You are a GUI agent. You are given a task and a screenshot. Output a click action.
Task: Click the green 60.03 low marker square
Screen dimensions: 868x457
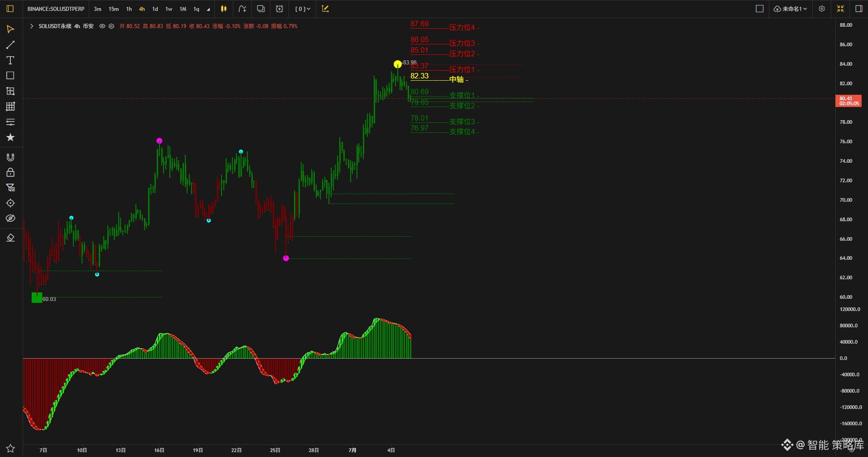pos(37,297)
